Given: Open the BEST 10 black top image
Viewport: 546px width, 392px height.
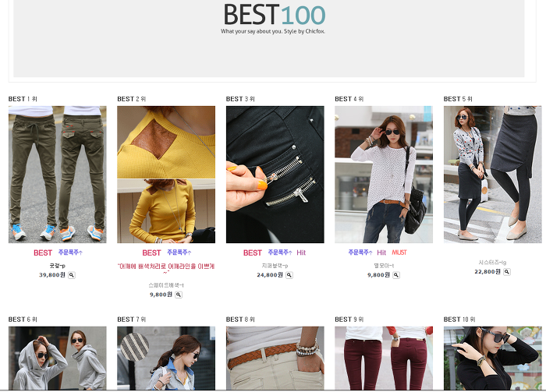Looking at the screenshot, I should (x=493, y=358).
